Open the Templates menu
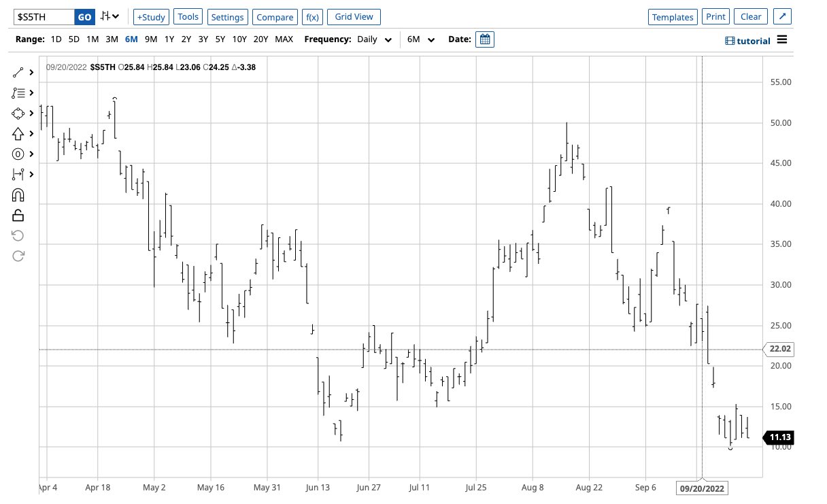827x504 pixels. tap(673, 17)
